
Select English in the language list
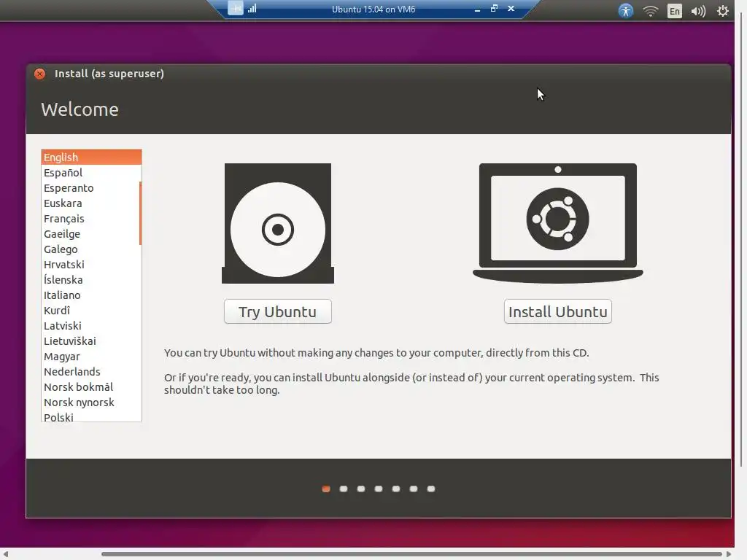tap(90, 157)
